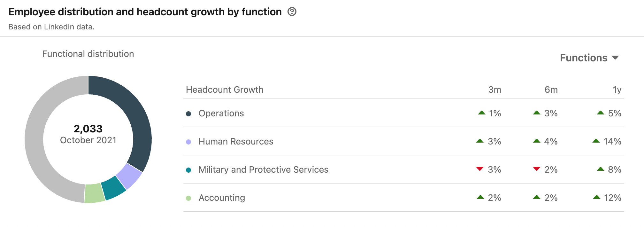Click the Human Resources purple legend dot
Image resolution: width=644 pixels, height=227 pixels.
tap(188, 142)
